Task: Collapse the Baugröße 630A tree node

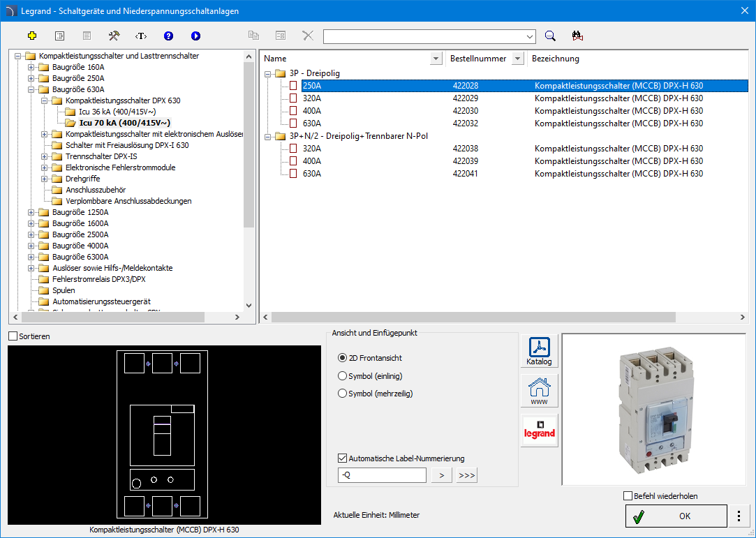Action: 31,89
